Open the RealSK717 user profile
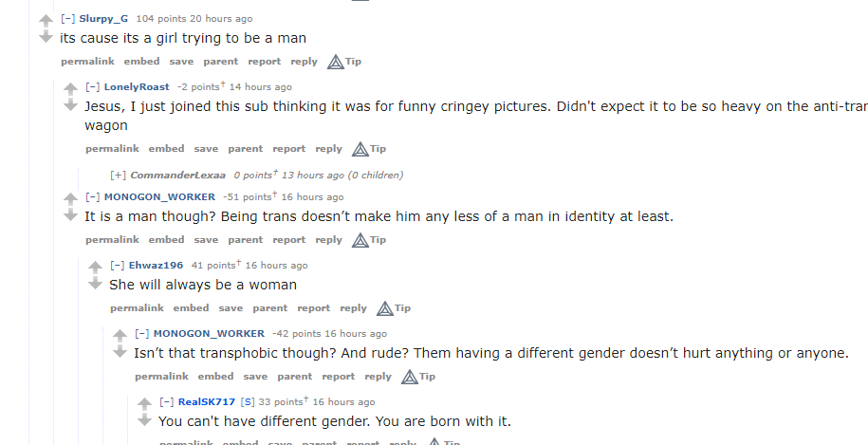Viewport: 868px width, 445px height. (207, 402)
